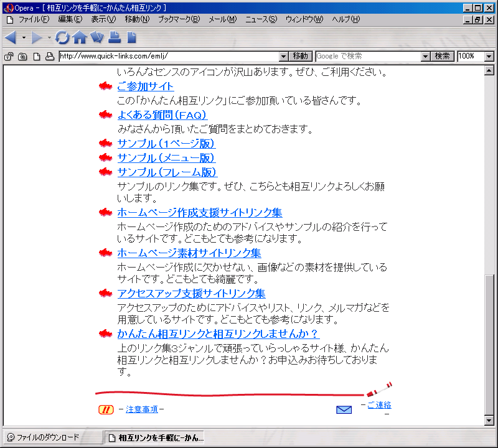This screenshot has width=498, height=448.
Task: Reload the current page
Action: click(62, 37)
